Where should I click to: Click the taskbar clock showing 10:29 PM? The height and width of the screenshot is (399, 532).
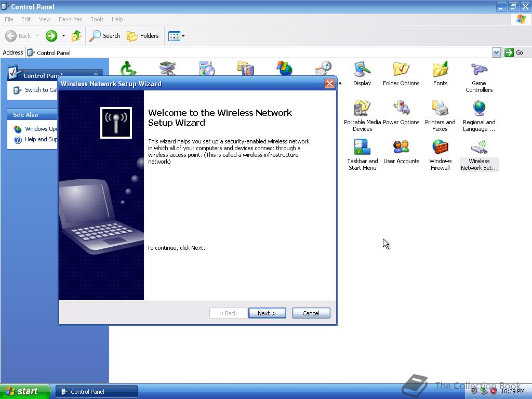513,391
